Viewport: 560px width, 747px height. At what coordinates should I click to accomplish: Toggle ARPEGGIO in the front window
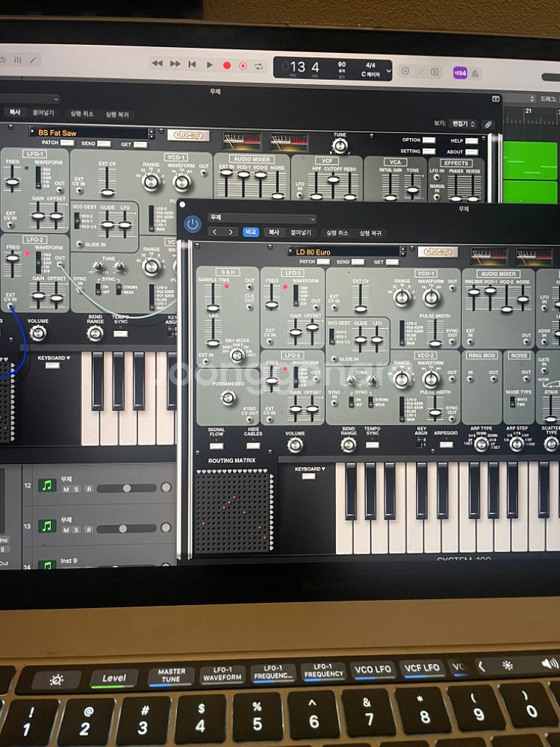[447, 444]
